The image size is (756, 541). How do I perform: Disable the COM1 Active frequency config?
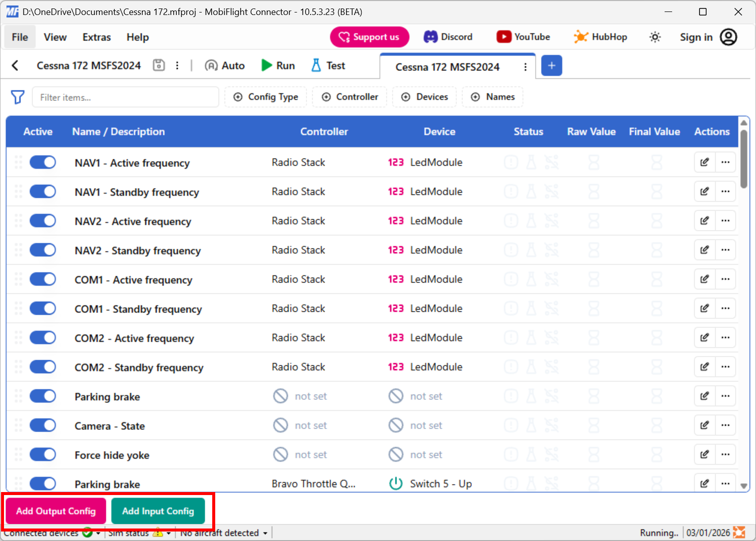point(42,279)
